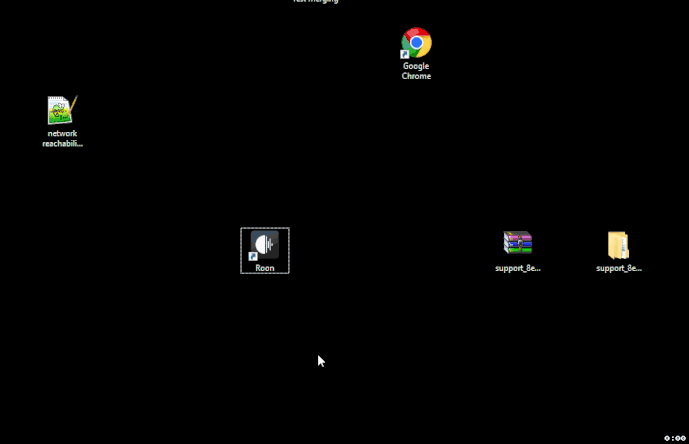
Task: Click the "Google Chrome" label text
Action: [x=416, y=71]
